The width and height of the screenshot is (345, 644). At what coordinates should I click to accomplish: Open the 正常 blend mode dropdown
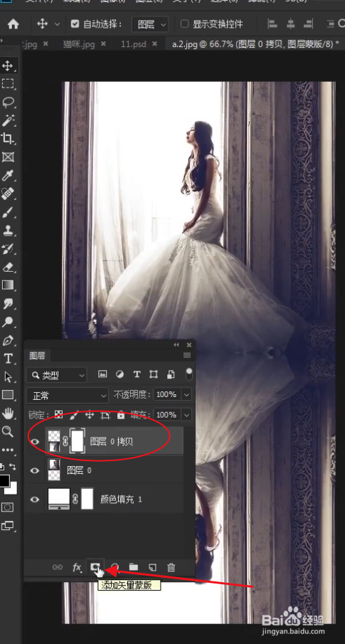click(68, 396)
